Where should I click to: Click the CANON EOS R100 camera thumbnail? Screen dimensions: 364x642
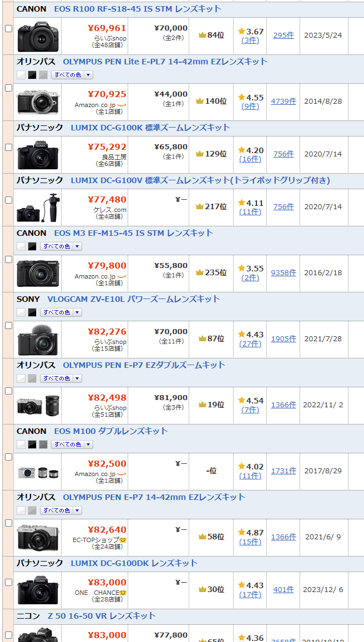38,36
